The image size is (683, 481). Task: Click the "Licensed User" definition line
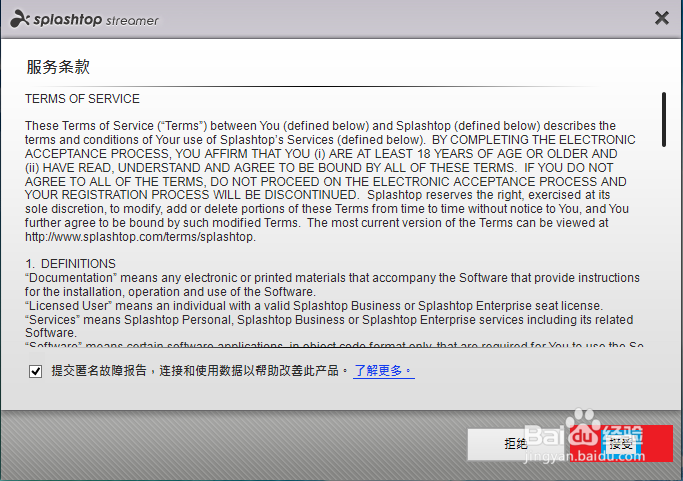pyautogui.click(x=314, y=306)
